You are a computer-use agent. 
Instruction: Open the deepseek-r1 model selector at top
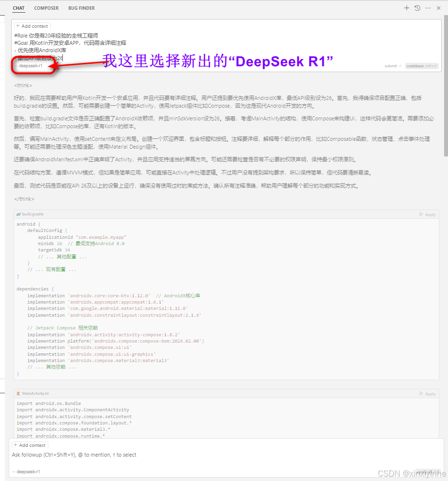pos(27,65)
